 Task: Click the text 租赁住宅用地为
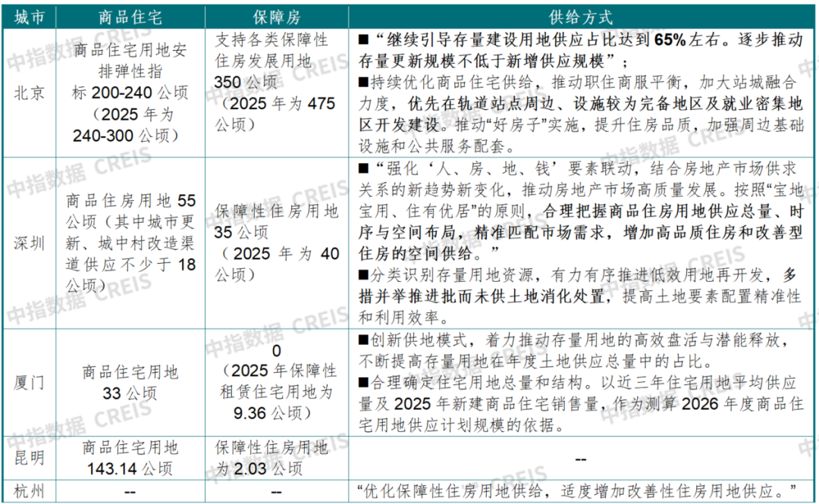(276, 392)
